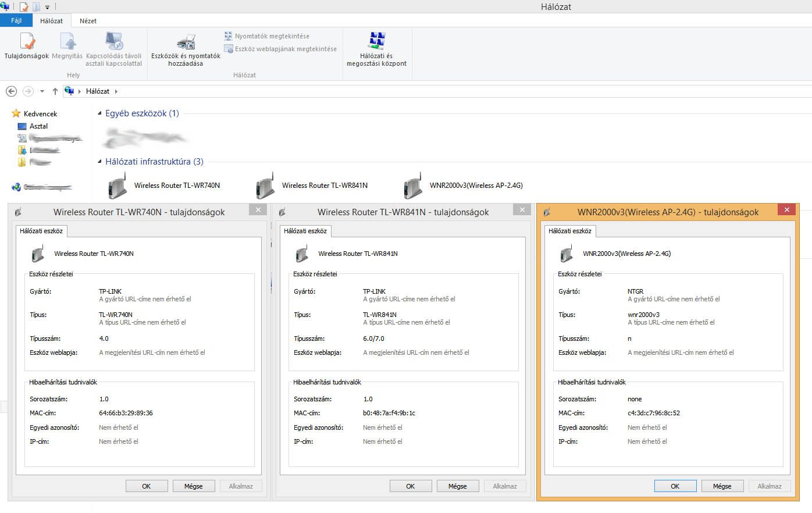Open the quick access toolbar customize dropdown
Viewport: 812px width, 513px height.
pos(48,8)
